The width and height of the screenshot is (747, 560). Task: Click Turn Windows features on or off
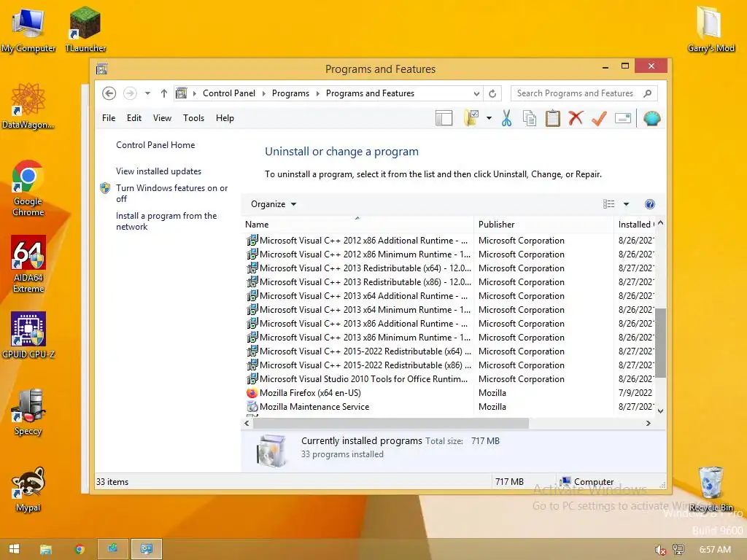pyautogui.click(x=171, y=193)
